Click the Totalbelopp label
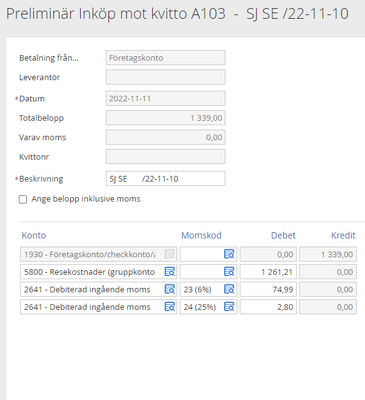 (41, 118)
